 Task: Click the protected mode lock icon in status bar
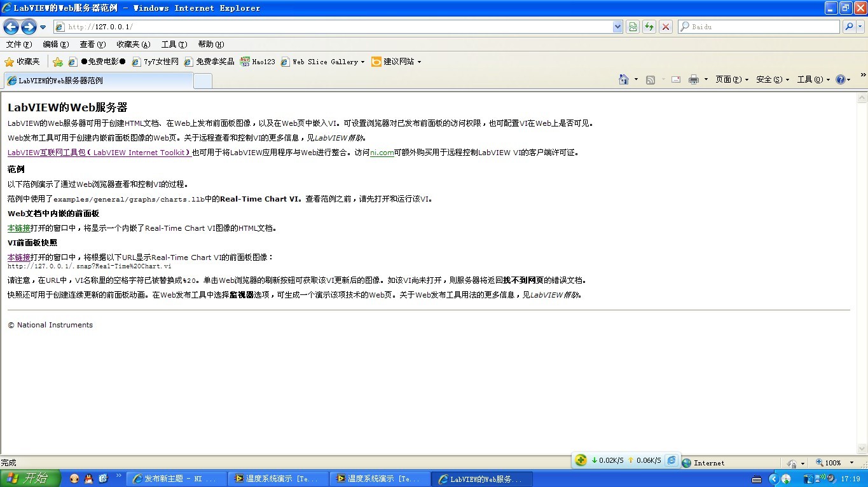pos(792,463)
